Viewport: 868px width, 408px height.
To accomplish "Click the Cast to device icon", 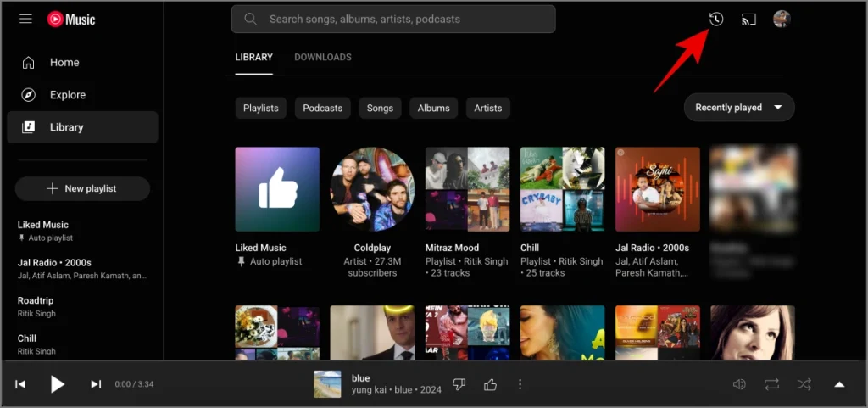I will coord(748,20).
